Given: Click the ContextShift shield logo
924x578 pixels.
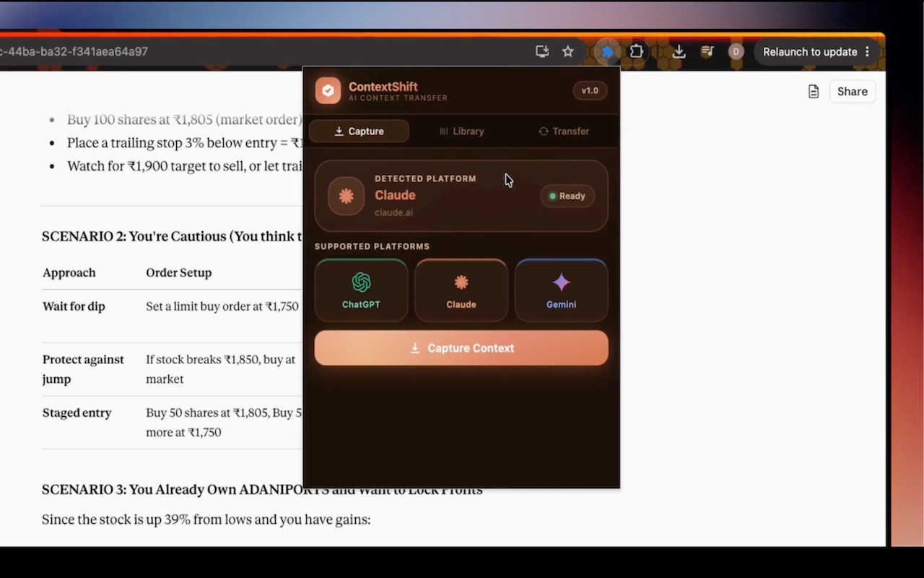Looking at the screenshot, I should pos(328,91).
